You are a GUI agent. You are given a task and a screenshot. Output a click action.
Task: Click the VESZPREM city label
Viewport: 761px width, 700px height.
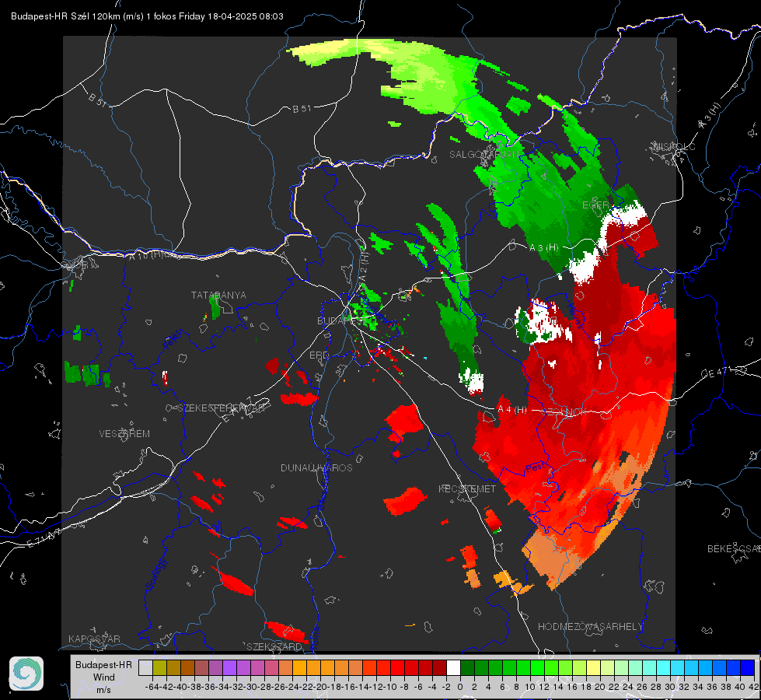pos(124,433)
